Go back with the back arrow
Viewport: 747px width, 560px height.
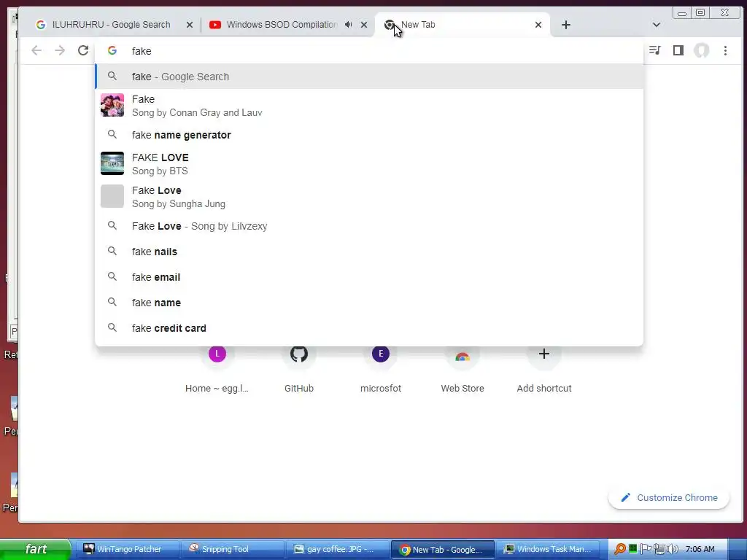(36, 50)
